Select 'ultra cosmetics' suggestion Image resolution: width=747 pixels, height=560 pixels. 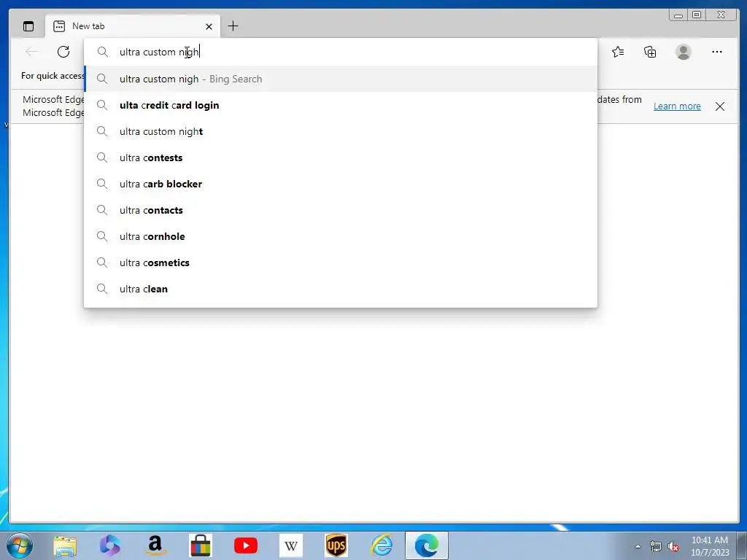[x=341, y=262]
